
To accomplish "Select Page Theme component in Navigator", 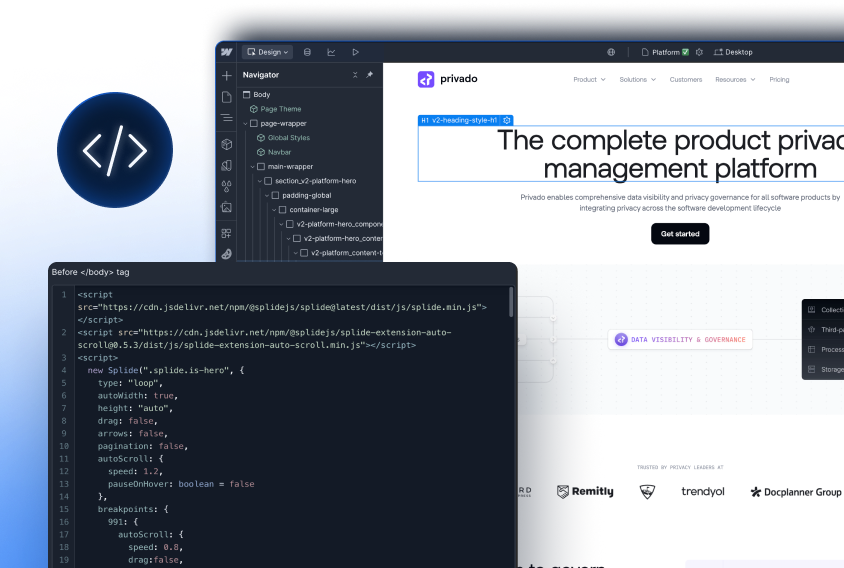I will [x=280, y=109].
